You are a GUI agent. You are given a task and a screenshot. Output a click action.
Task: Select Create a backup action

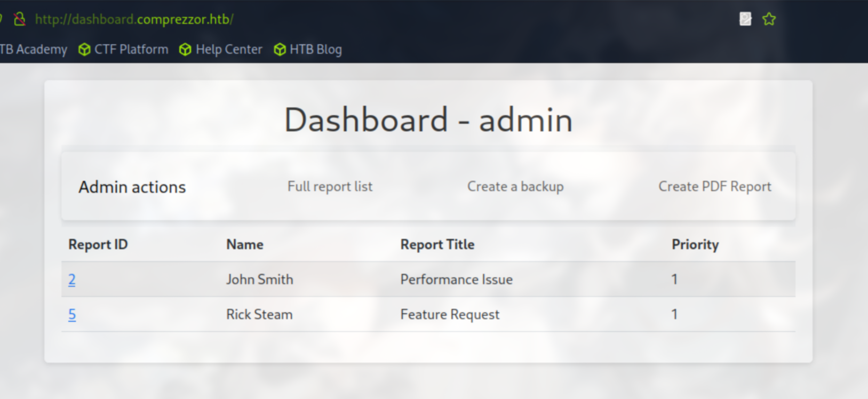pos(515,187)
